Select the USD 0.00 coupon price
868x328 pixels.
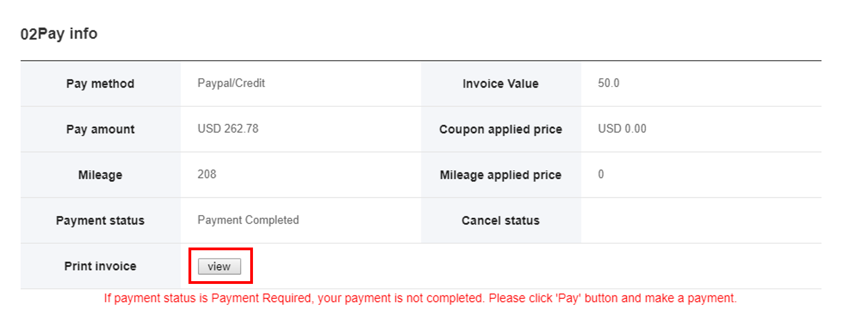tap(622, 128)
